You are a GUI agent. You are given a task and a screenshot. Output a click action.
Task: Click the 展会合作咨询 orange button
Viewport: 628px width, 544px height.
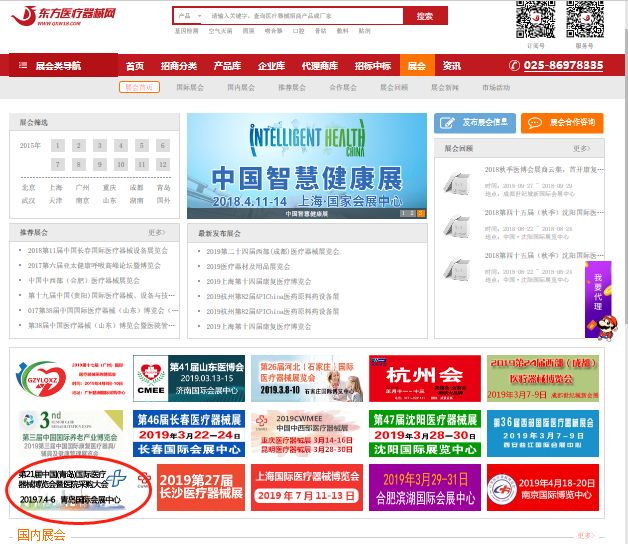562,123
